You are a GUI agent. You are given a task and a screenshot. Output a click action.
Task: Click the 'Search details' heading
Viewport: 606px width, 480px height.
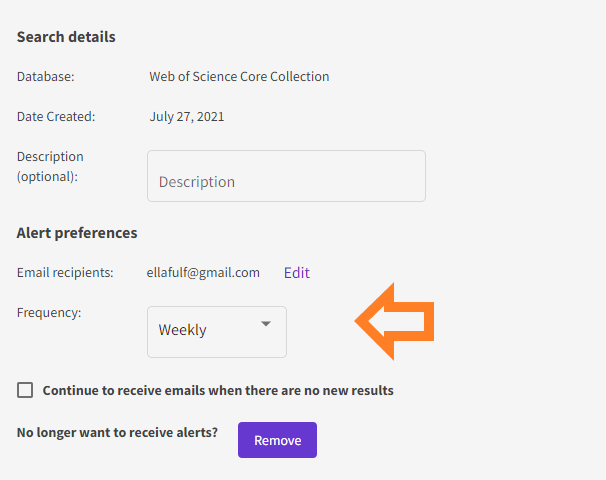[x=66, y=37]
